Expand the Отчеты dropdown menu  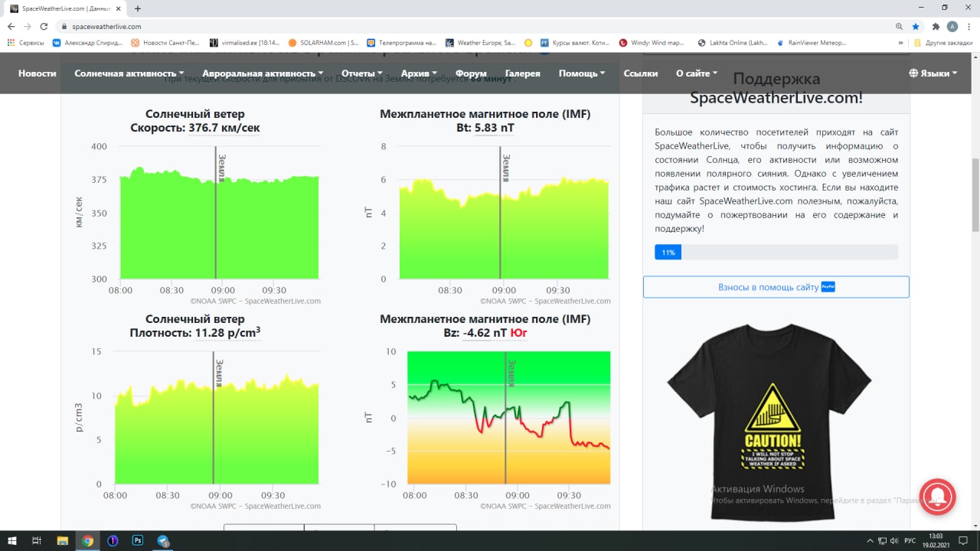[362, 73]
